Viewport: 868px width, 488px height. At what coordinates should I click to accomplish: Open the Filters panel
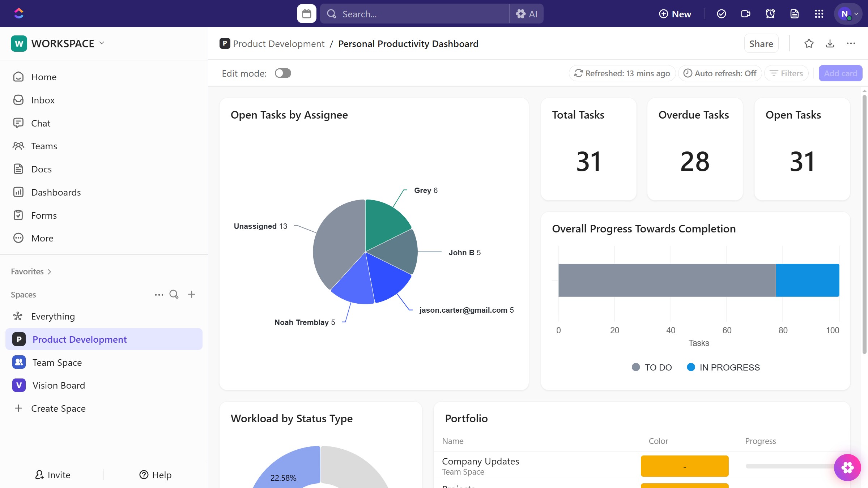[x=786, y=73]
